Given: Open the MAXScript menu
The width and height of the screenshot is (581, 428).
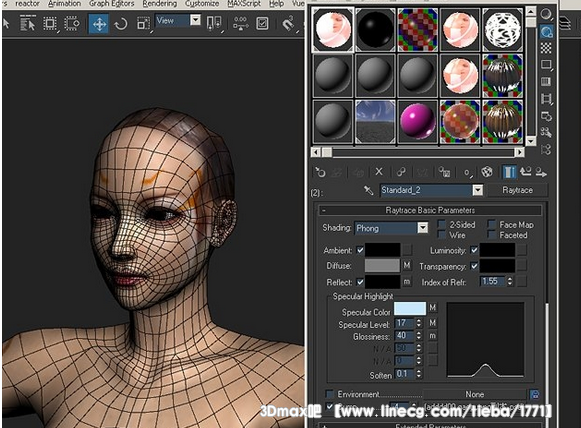Looking at the screenshot, I should 244,4.
